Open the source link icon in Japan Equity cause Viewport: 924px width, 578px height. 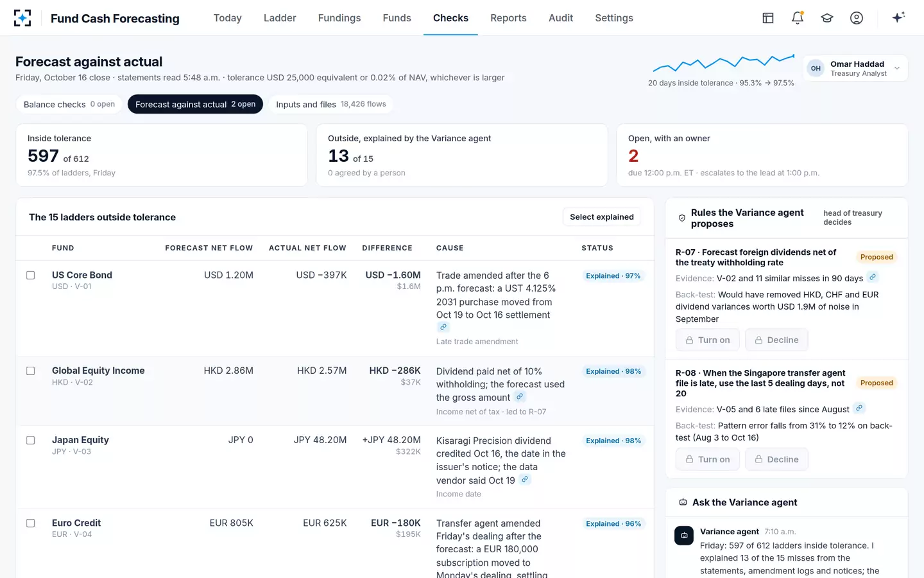525,480
